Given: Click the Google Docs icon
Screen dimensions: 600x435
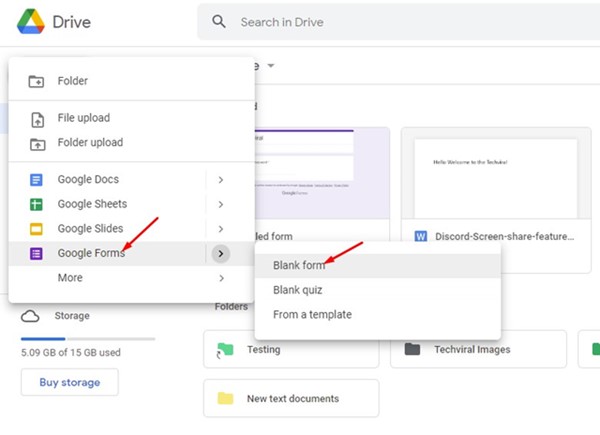Looking at the screenshot, I should (x=37, y=180).
